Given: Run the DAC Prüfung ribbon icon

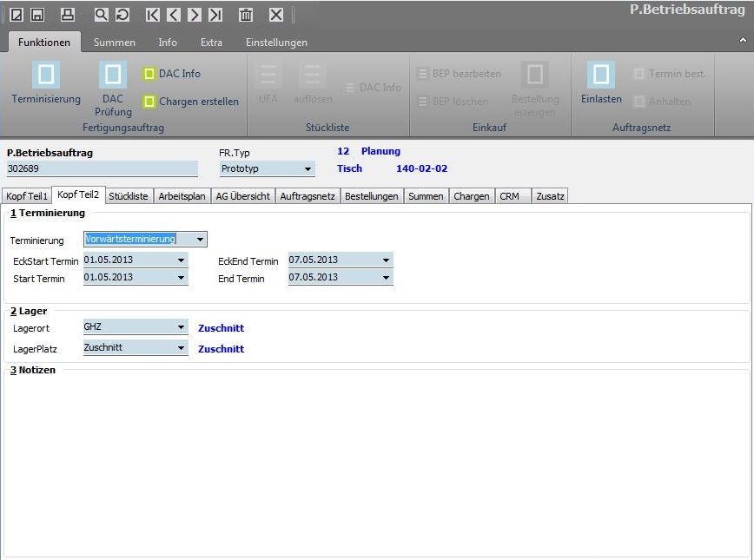Looking at the screenshot, I should tap(113, 75).
